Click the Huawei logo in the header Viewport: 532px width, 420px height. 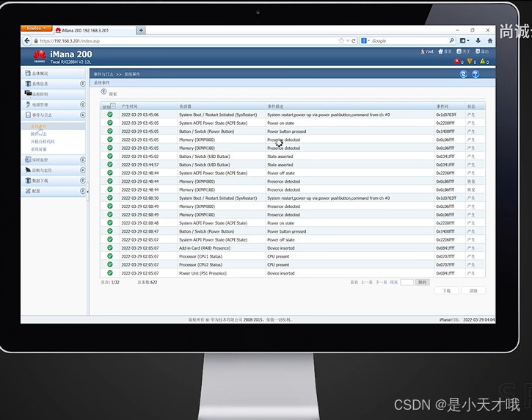[40, 56]
